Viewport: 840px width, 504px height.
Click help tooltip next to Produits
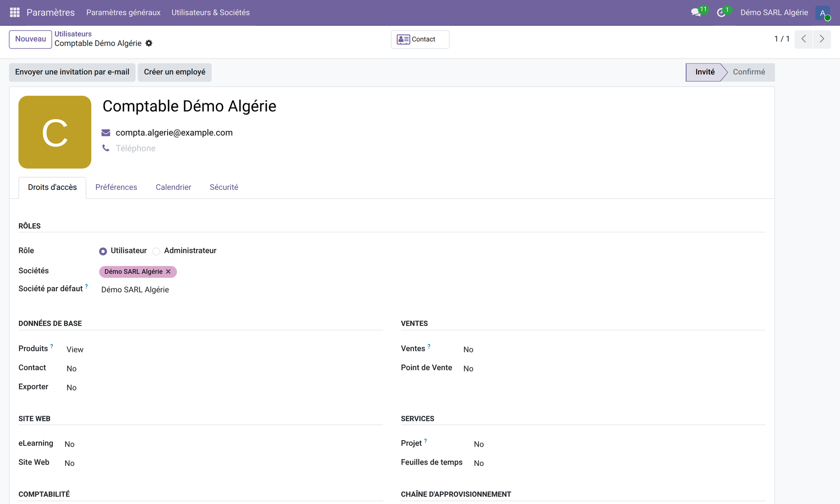(52, 346)
